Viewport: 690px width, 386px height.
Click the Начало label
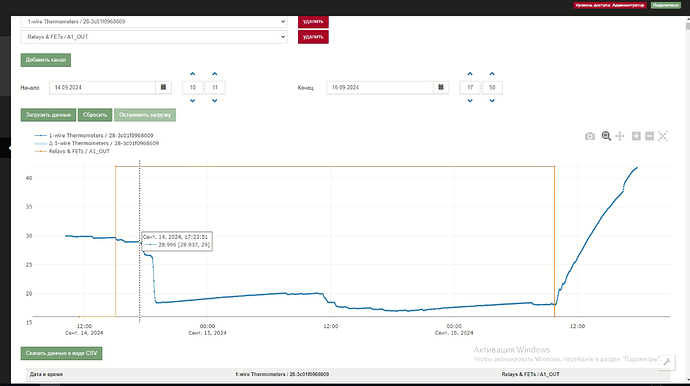point(30,88)
